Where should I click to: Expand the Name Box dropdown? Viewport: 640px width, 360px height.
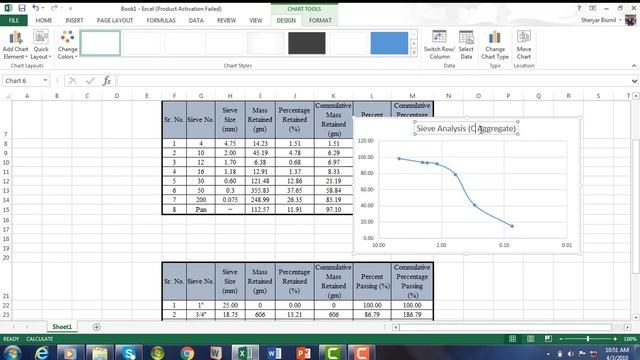[45, 81]
